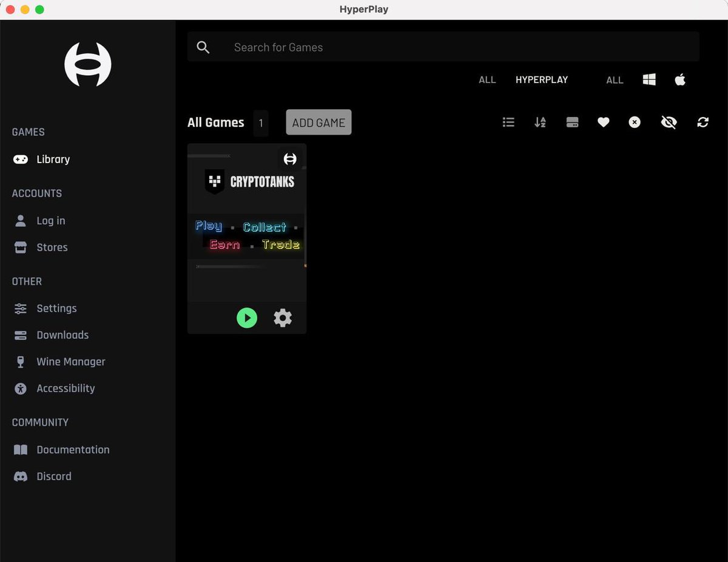Toggle the circled X filter
728x562 pixels.
point(635,122)
